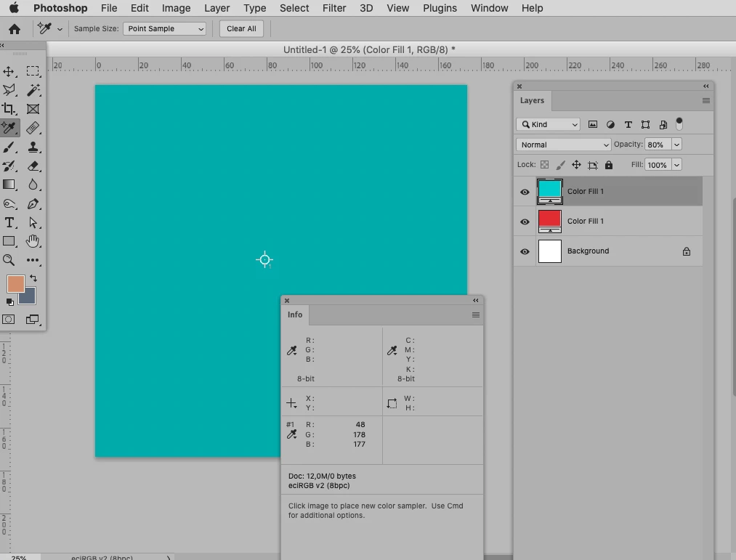The height and width of the screenshot is (560, 736).
Task: Go to Home screen icon
Action: click(x=15, y=29)
